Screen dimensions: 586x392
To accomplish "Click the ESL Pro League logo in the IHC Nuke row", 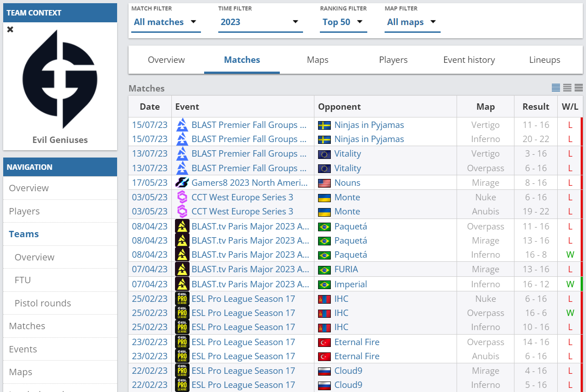I will pyautogui.click(x=182, y=299).
